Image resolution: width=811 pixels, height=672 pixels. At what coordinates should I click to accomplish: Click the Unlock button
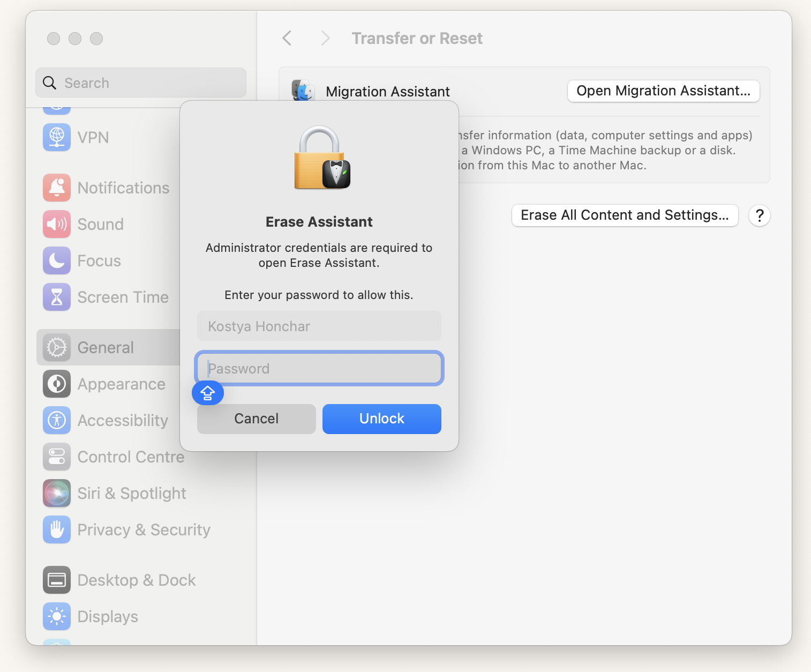point(381,419)
